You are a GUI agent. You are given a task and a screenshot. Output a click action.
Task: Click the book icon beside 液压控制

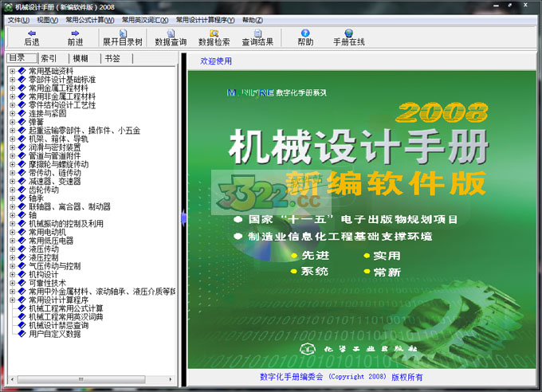(x=22, y=257)
